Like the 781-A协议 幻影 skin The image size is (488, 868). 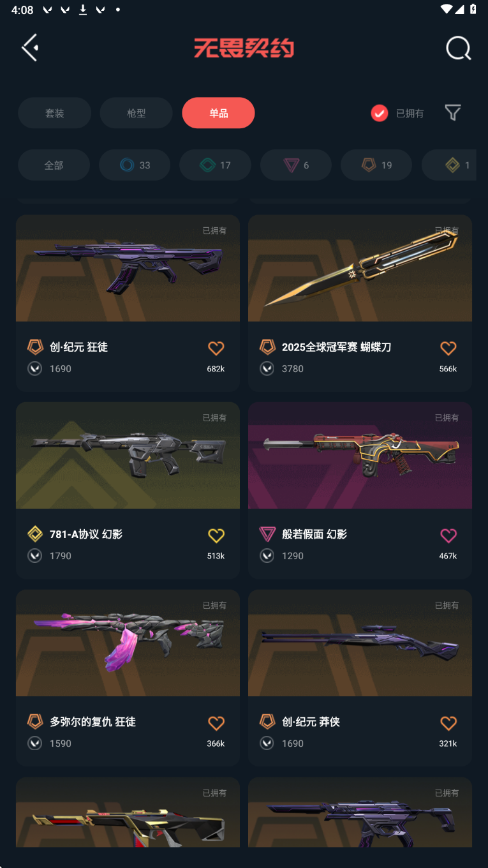pyautogui.click(x=216, y=535)
